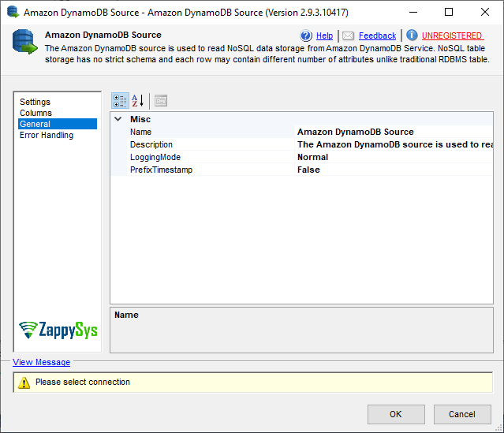The image size is (504, 433).
Task: Edit the Name value Amazon DynamoDB Source
Action: (394, 132)
